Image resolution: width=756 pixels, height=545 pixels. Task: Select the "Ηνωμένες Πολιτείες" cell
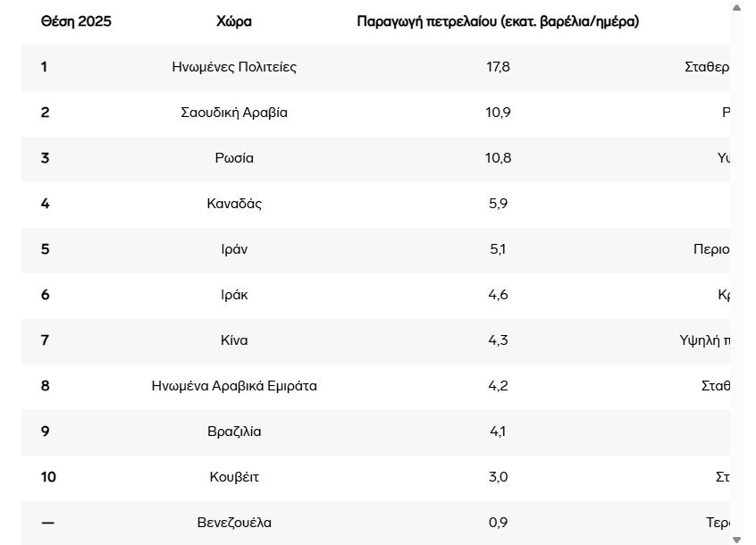coord(234,67)
